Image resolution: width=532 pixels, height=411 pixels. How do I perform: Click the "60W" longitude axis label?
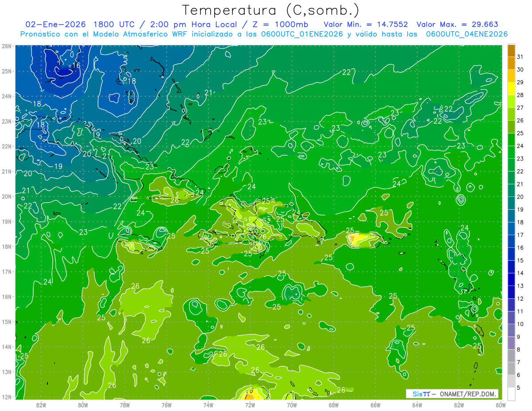501,405
